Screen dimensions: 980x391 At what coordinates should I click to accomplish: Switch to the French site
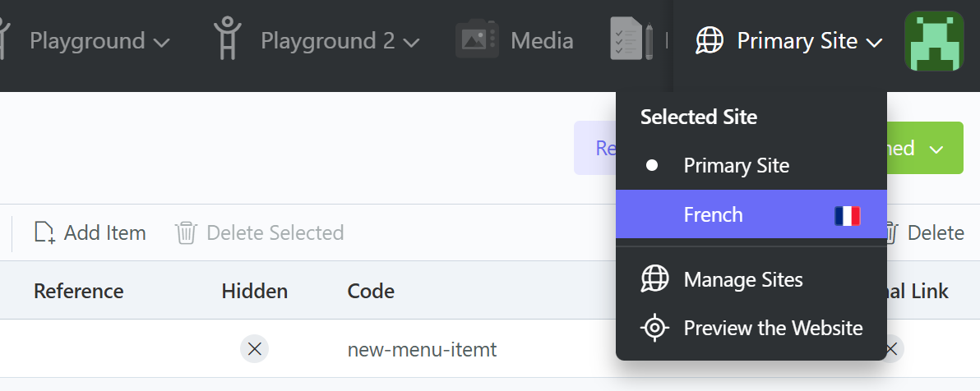[714, 215]
